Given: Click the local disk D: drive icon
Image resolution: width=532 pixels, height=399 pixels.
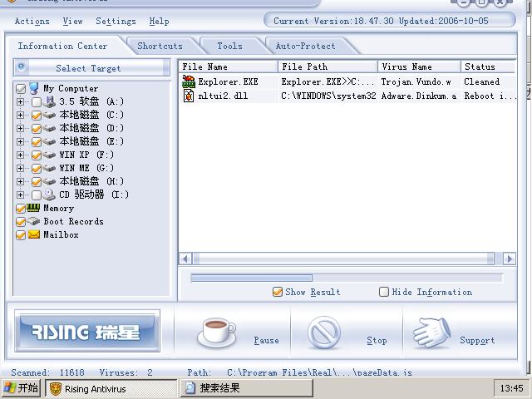Looking at the screenshot, I should point(49,128).
